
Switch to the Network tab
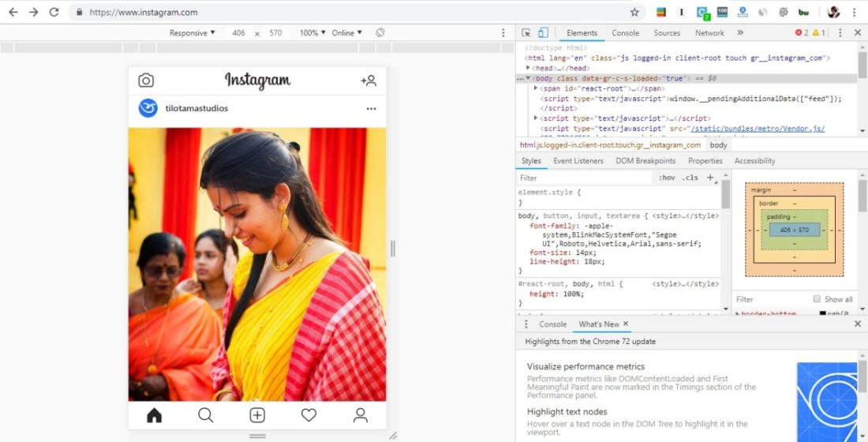pyautogui.click(x=709, y=32)
